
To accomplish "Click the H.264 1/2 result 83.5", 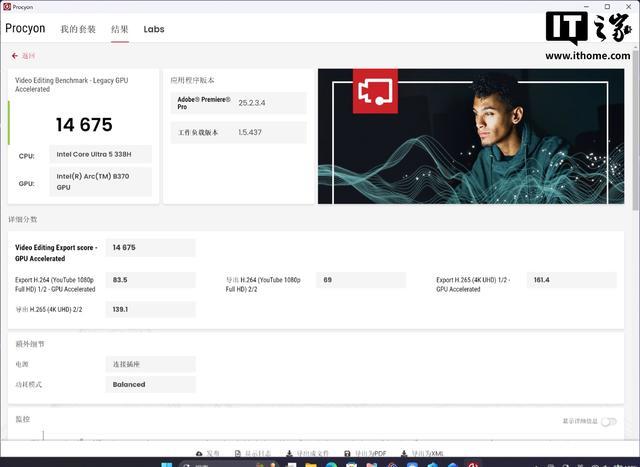I will pos(151,280).
